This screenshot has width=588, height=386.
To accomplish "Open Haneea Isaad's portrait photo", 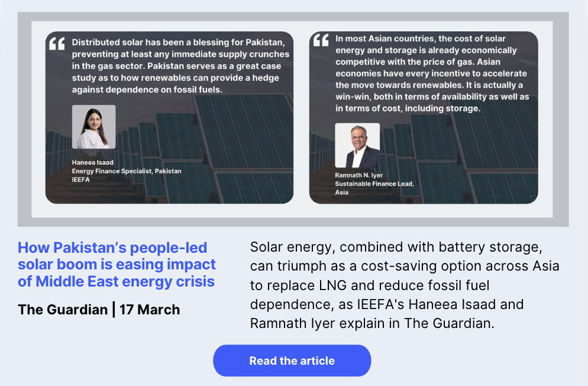I will coord(93,127).
